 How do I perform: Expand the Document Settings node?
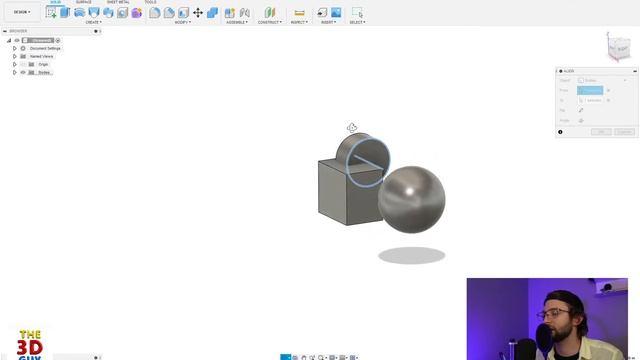click(x=15, y=48)
